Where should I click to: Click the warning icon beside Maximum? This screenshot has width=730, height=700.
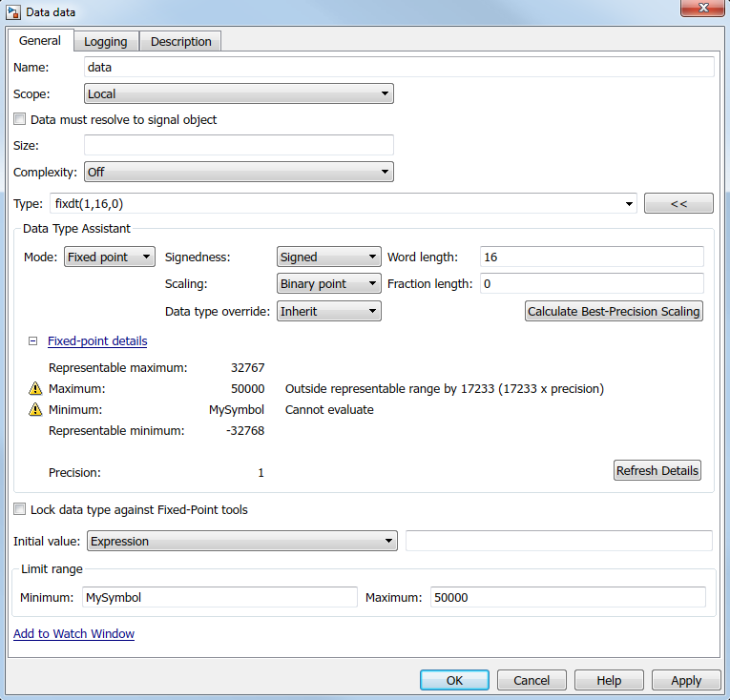coord(35,388)
